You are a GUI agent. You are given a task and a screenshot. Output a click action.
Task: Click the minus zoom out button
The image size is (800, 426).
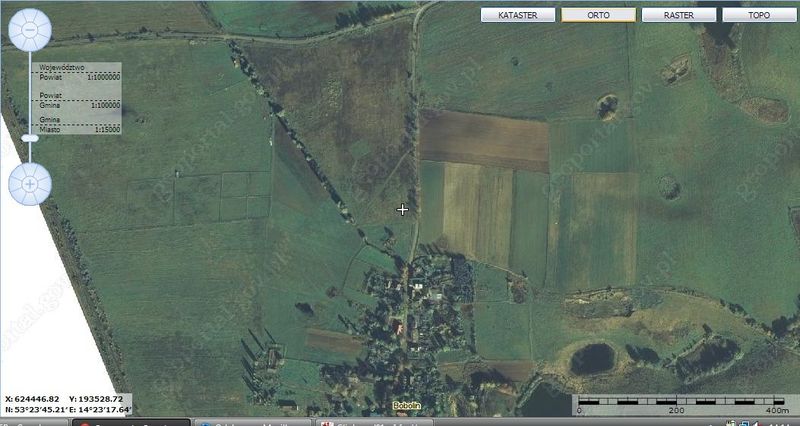pos(29,30)
